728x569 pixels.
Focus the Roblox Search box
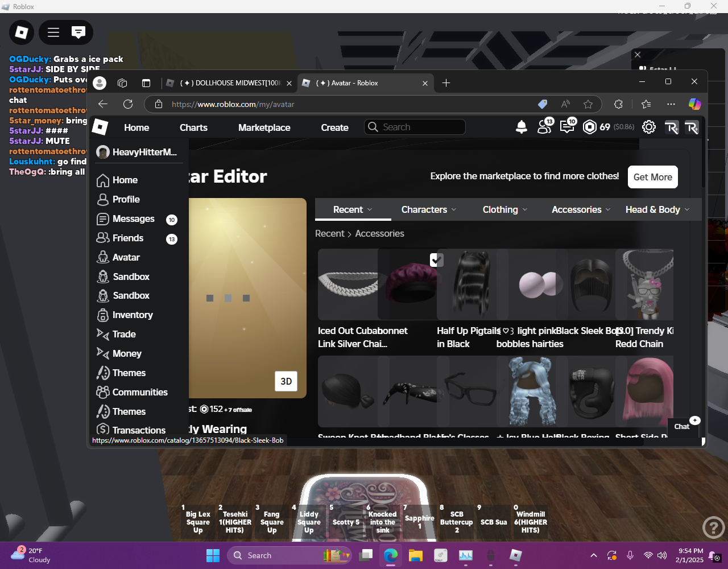415,127
